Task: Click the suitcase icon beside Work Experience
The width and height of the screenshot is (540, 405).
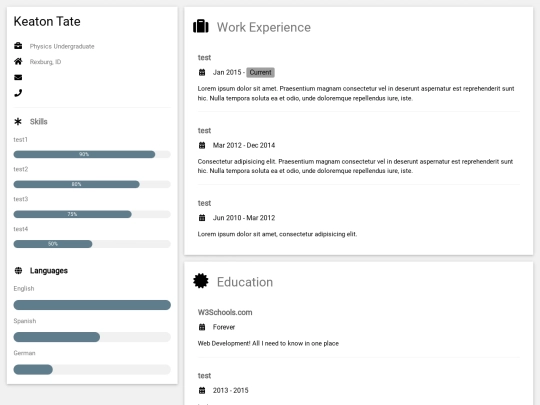Action: click(201, 26)
